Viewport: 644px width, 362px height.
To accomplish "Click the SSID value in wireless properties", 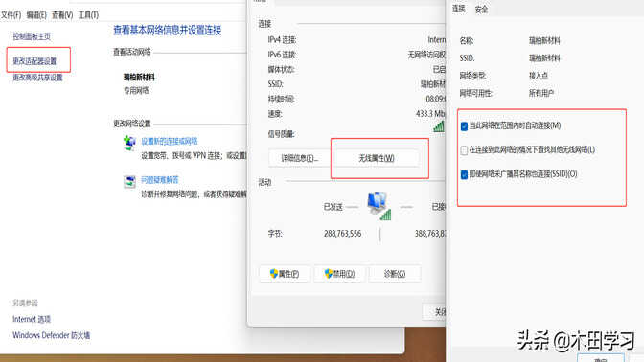I will [x=544, y=57].
